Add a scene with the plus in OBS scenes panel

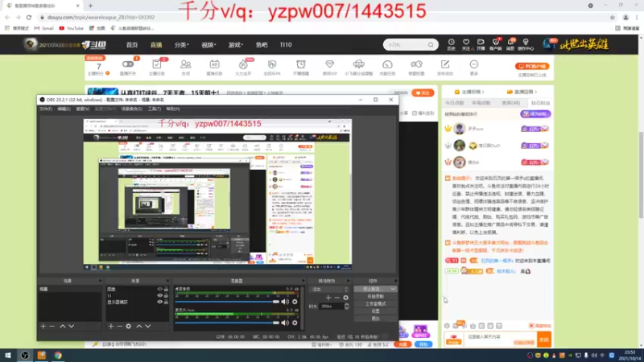coord(43,326)
